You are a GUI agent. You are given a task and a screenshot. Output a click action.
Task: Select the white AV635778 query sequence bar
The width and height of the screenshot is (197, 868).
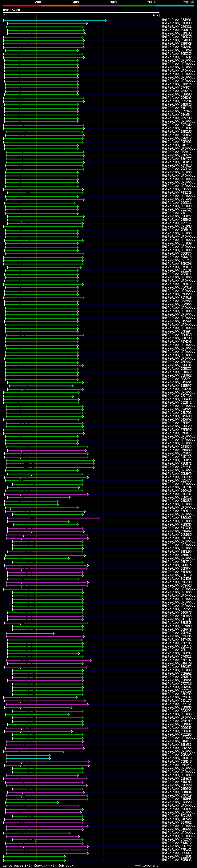(x=81, y=13)
